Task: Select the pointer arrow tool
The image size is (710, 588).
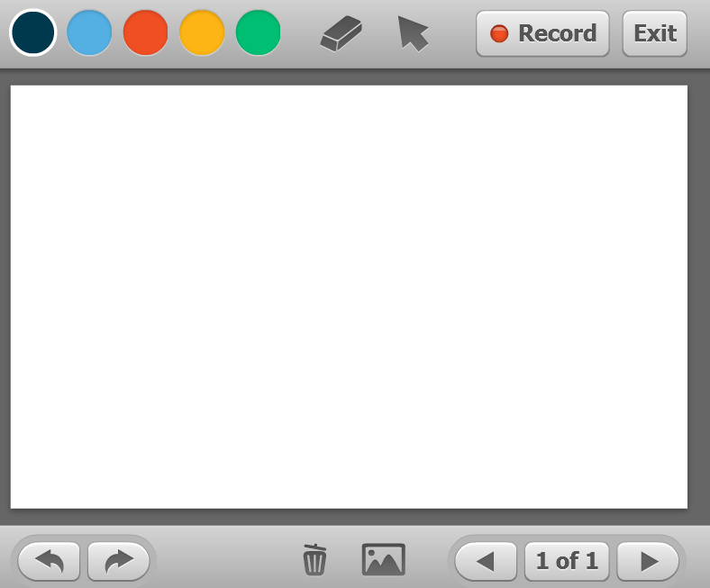Action: (413, 33)
